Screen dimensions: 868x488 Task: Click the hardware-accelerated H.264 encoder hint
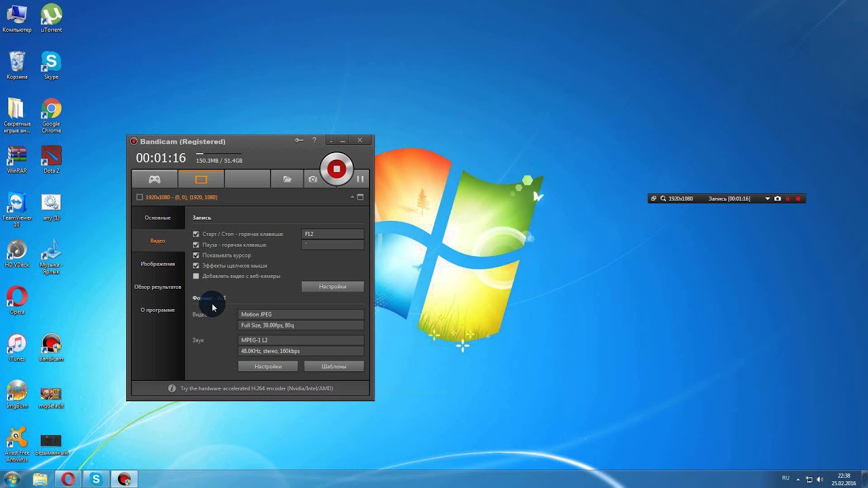tap(256, 388)
